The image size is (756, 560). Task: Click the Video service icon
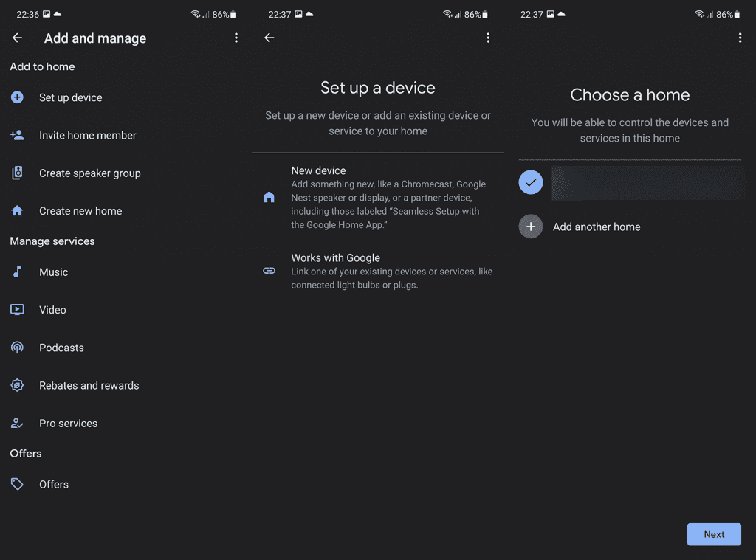(x=17, y=309)
